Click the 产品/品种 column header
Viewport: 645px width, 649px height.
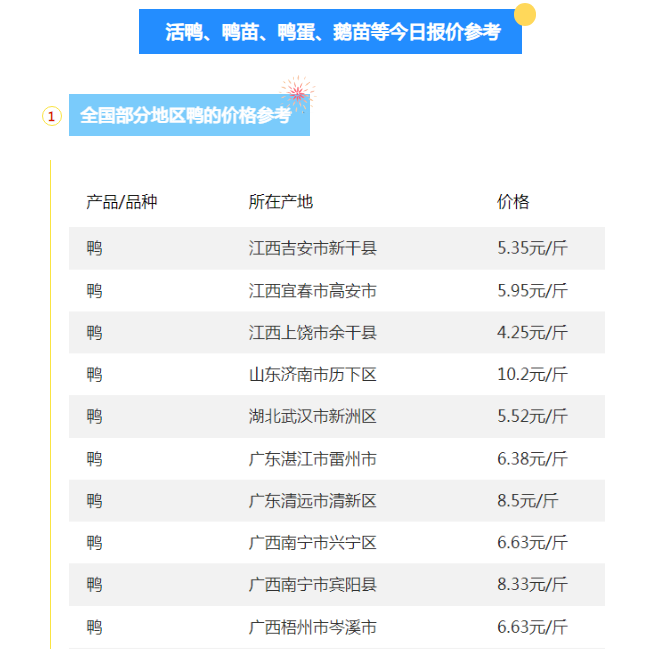point(121,202)
